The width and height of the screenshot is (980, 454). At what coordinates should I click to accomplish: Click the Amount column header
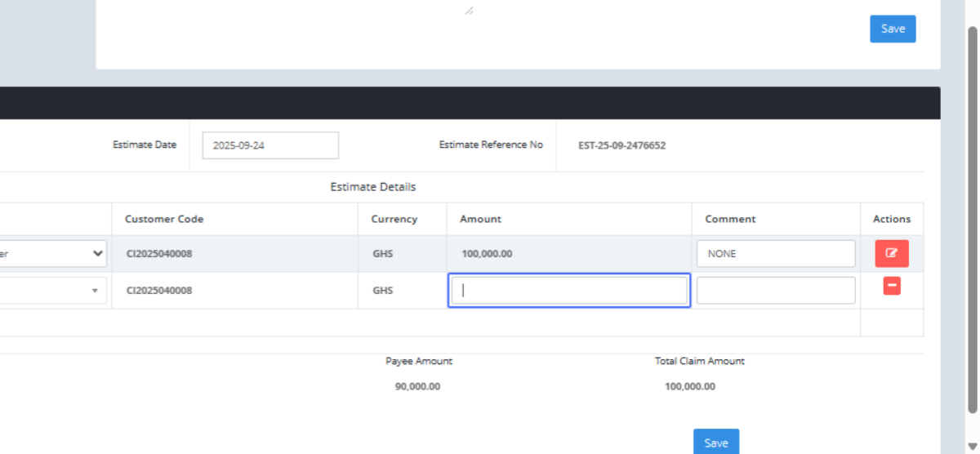point(480,219)
